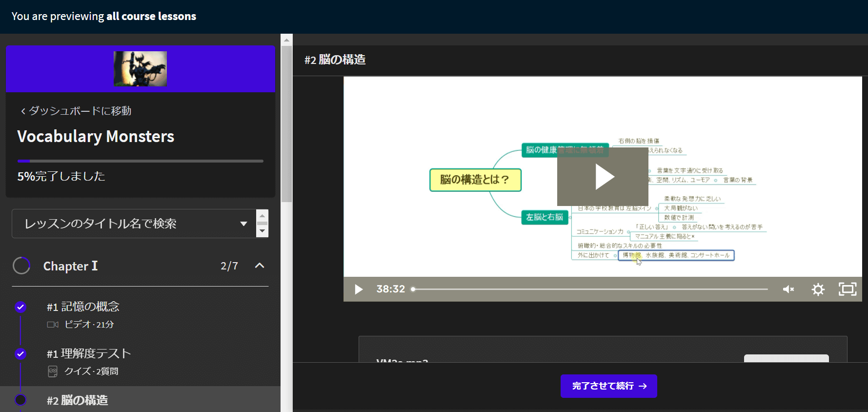This screenshot has width=868, height=412.
Task: Click the Chapter I progress circle icon
Action: [x=21, y=266]
